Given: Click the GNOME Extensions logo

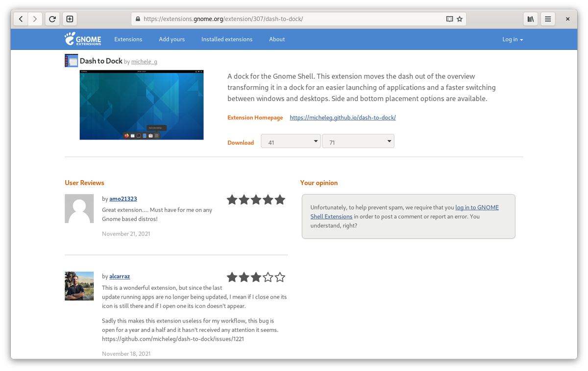Looking at the screenshot, I should click(82, 39).
